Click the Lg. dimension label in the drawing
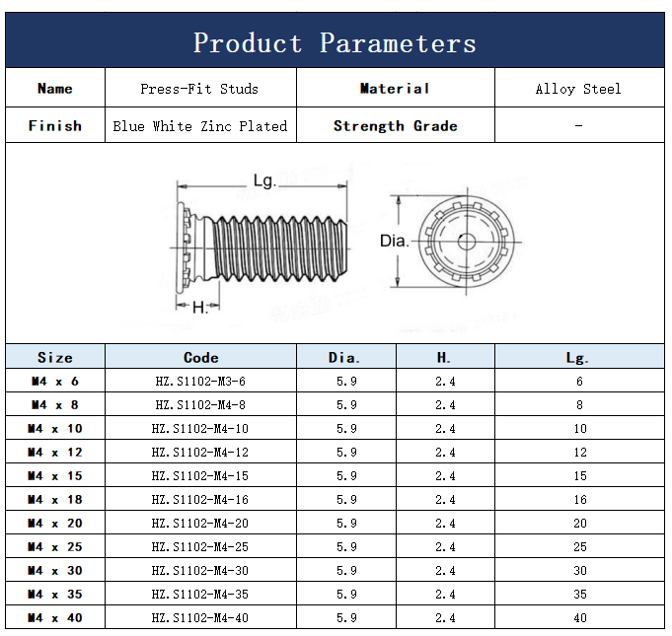The image size is (672, 636). click(263, 181)
